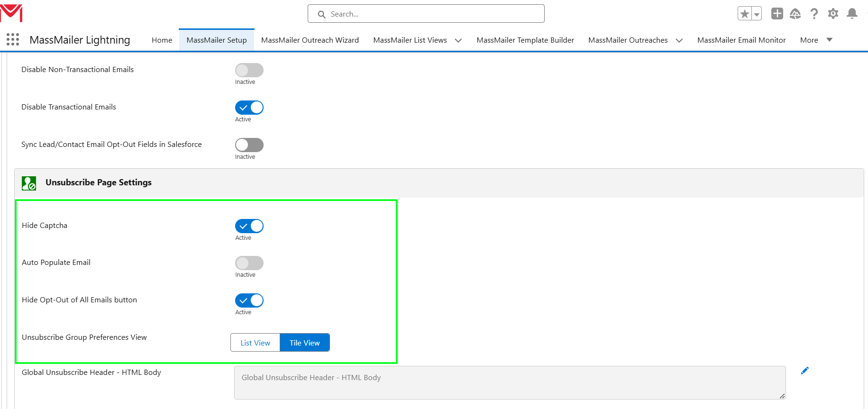Click the search magnifier icon
Image resolution: width=868 pixels, height=409 pixels.
[x=321, y=14]
